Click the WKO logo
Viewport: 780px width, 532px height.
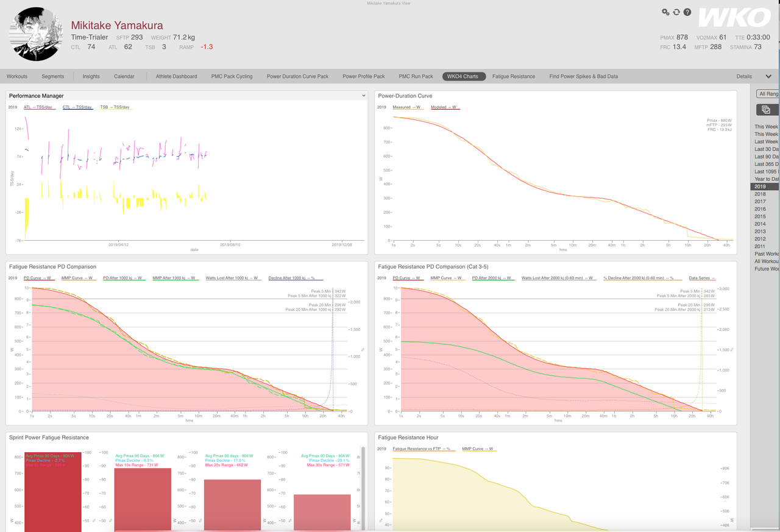point(734,18)
